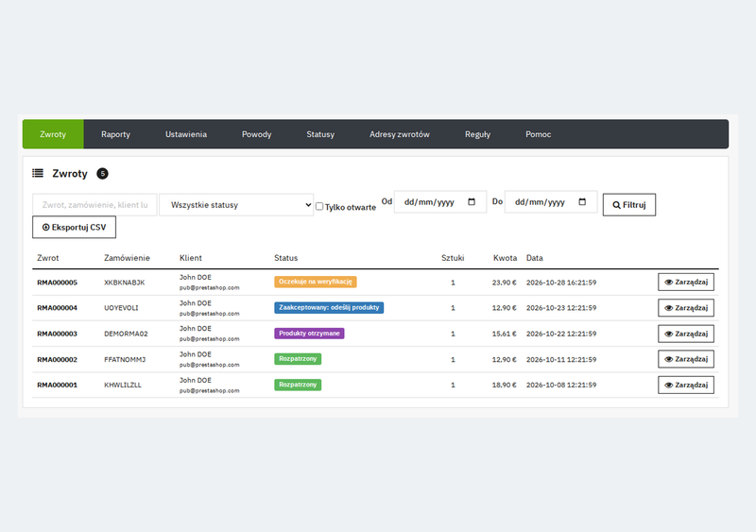The height and width of the screenshot is (532, 756).
Task: Open the Adresy zwrotów tab
Action: (x=400, y=134)
